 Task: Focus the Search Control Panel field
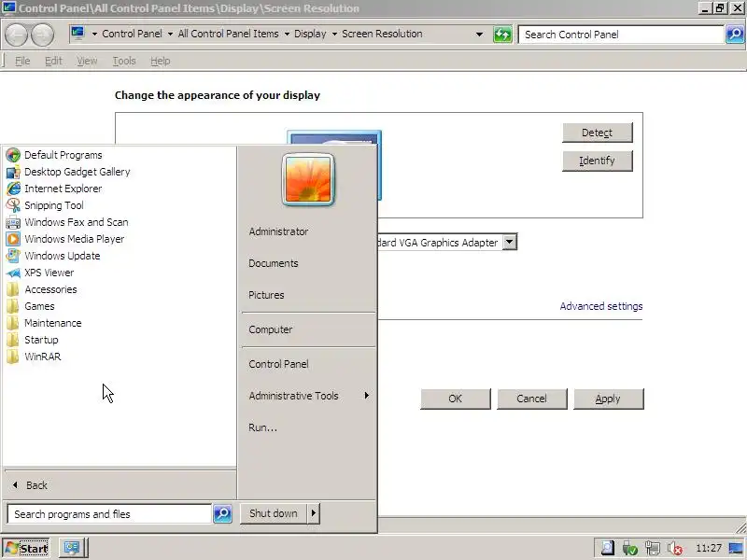tap(621, 35)
